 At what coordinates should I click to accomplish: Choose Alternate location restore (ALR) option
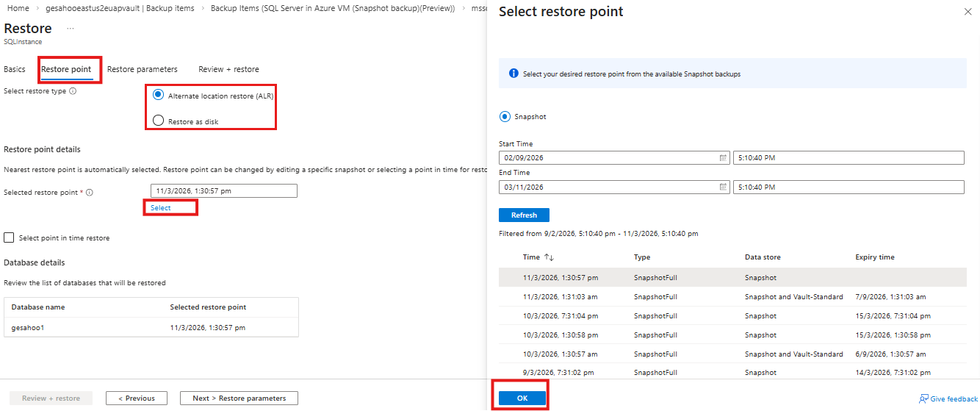(x=158, y=96)
